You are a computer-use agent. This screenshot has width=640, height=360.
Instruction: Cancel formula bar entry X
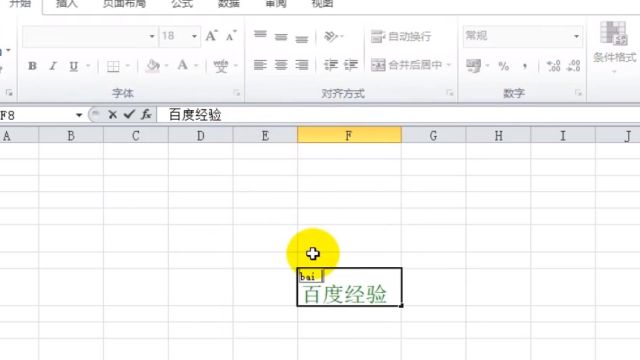tap(113, 115)
